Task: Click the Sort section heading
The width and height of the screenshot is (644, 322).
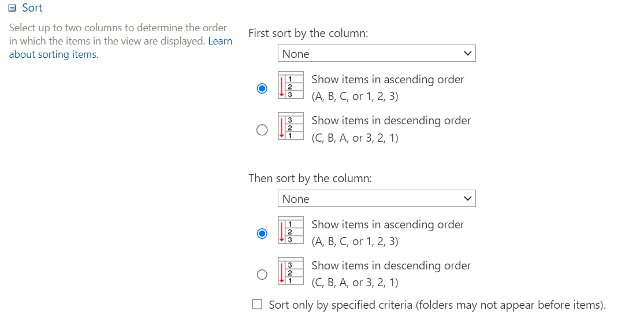Action: (32, 8)
